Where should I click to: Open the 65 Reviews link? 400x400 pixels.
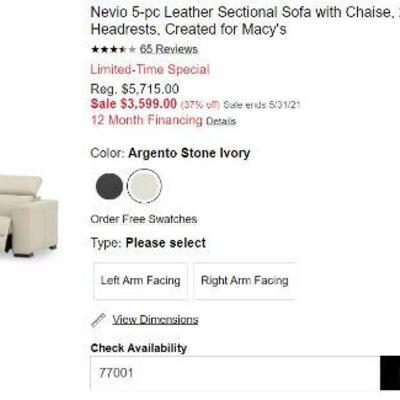coord(169,49)
